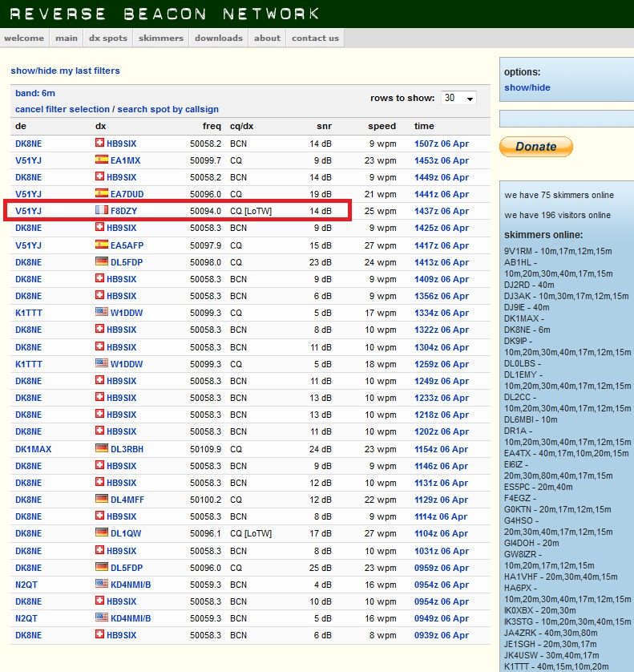The height and width of the screenshot is (672, 634).
Task: Click frequency value 50109.9
Action: pos(206,449)
